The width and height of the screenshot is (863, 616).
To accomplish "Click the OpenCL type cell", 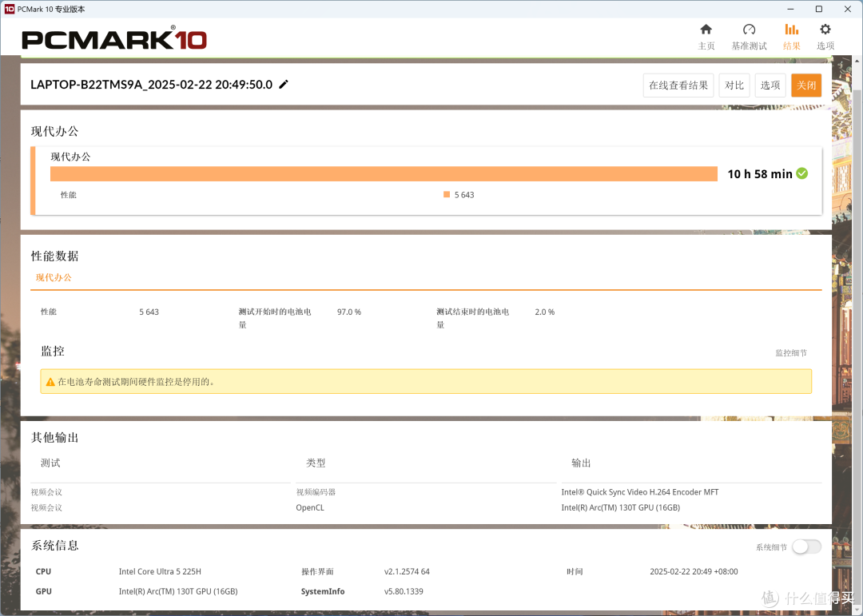I will click(310, 507).
